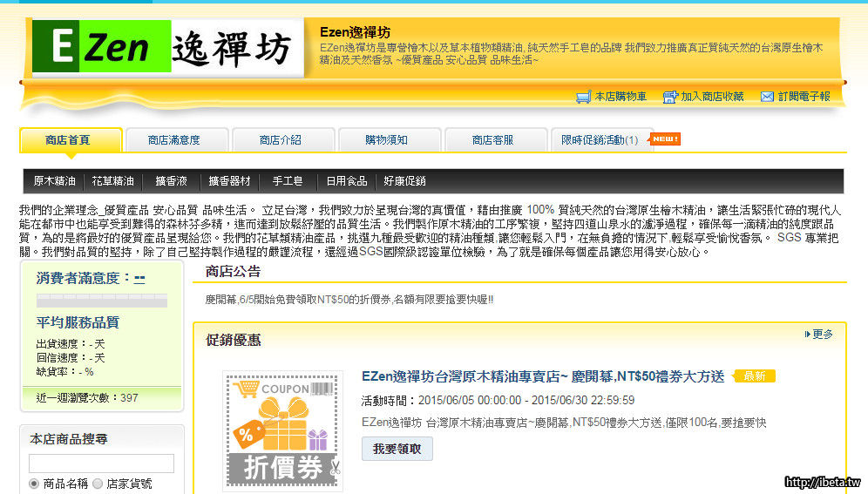The height and width of the screenshot is (494, 868).
Task: Go to 好康促銷 category
Action: pyautogui.click(x=404, y=181)
